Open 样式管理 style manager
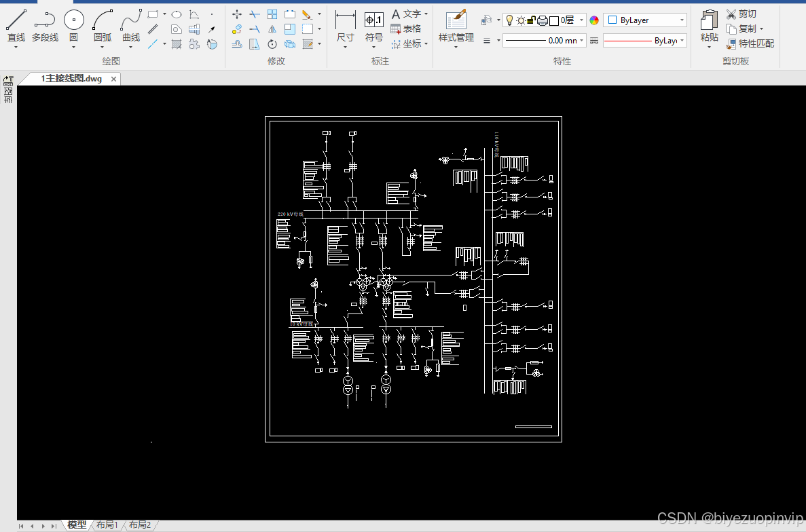Image resolution: width=806 pixels, height=532 pixels. [456, 26]
